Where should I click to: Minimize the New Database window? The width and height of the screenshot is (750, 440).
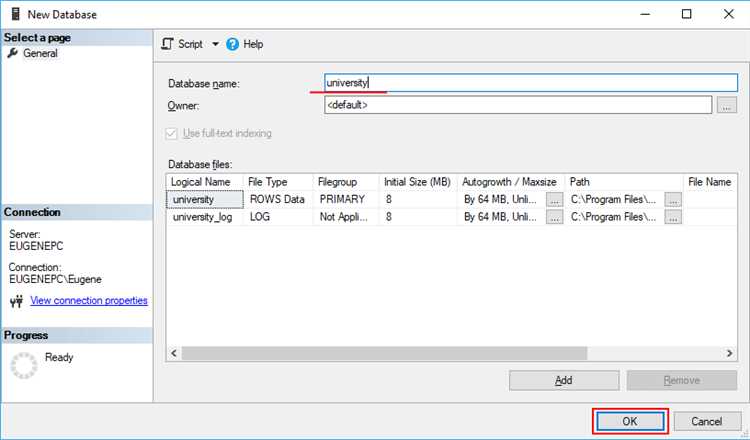645,14
